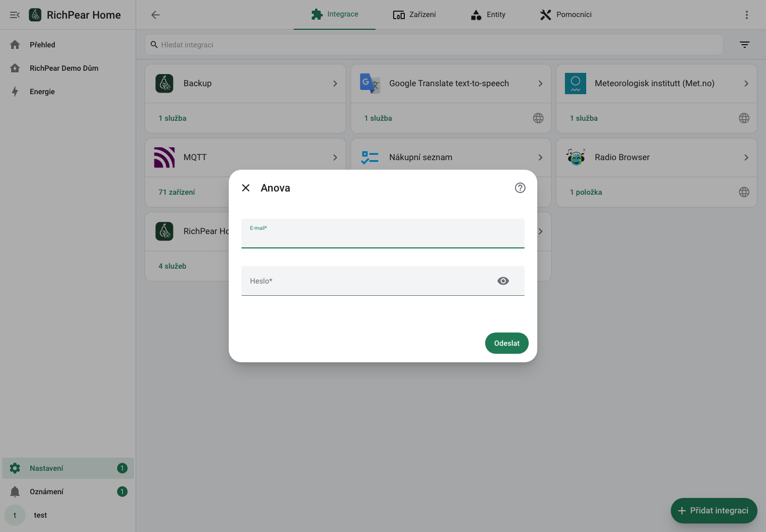
Task: Open Přehled in the sidebar
Action: 68,45
